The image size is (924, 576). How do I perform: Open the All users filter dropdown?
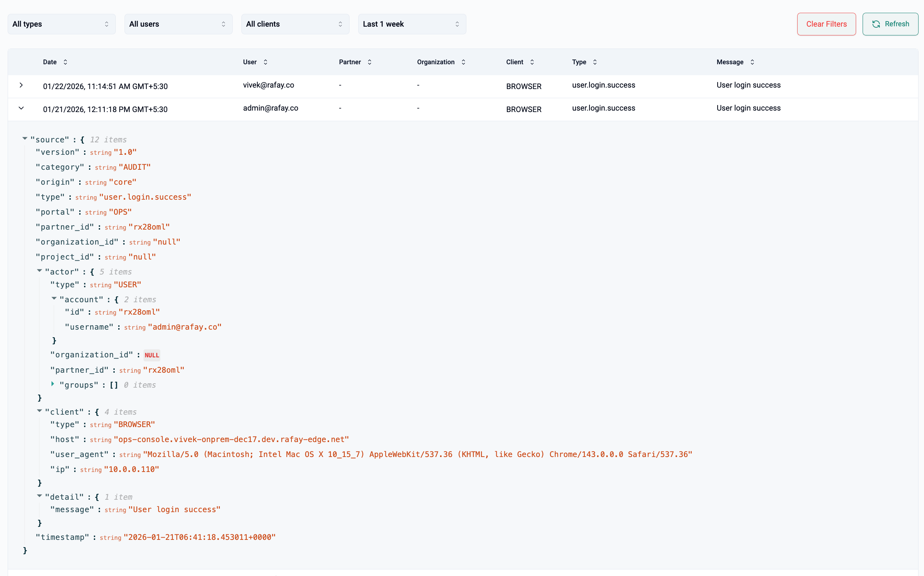[x=178, y=24]
